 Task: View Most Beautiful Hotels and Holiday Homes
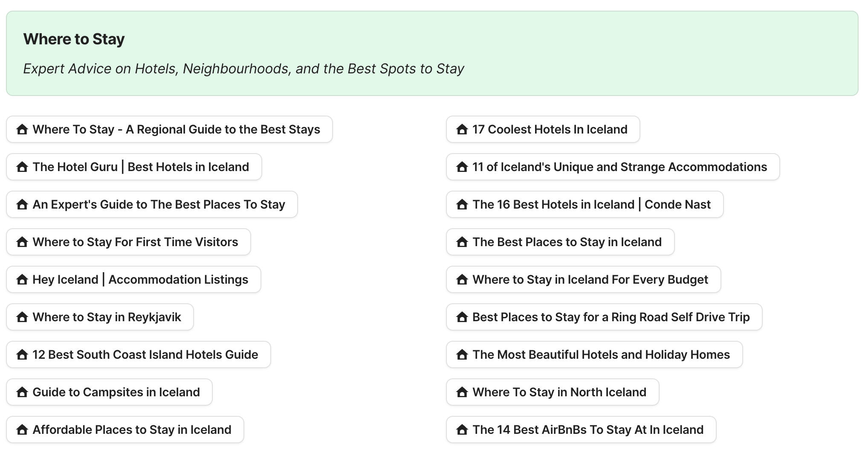click(x=601, y=354)
